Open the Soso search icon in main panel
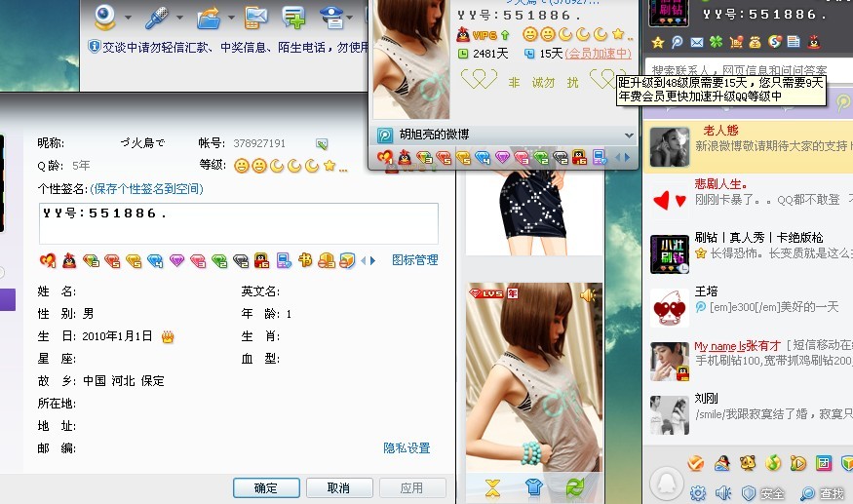 (775, 41)
